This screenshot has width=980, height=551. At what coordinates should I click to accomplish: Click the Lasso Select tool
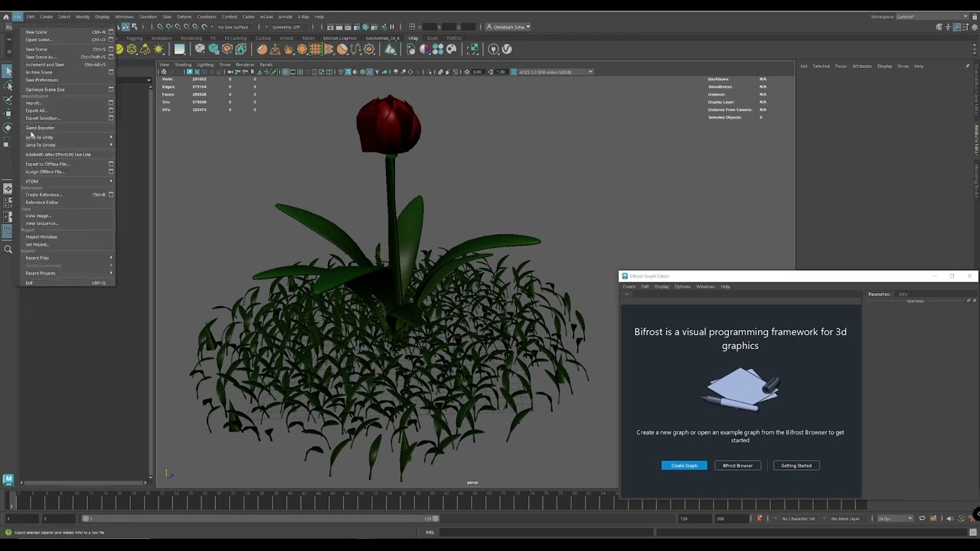click(x=8, y=86)
